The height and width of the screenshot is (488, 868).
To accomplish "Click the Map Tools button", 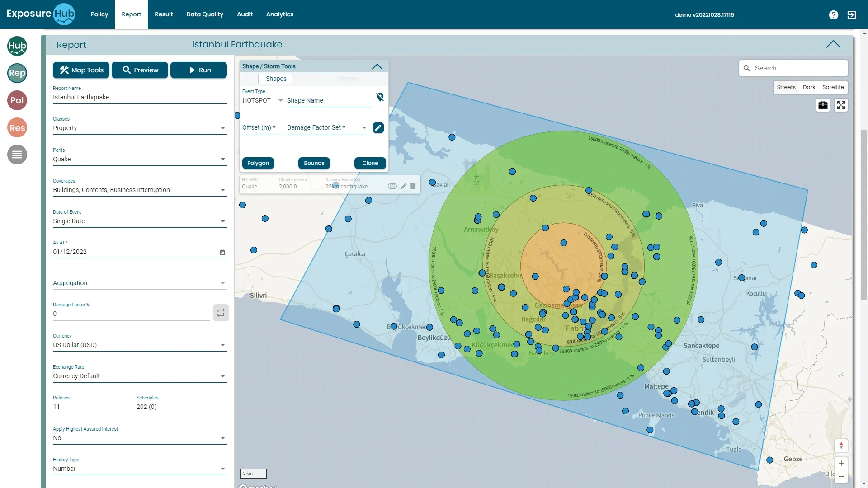I will pyautogui.click(x=81, y=70).
